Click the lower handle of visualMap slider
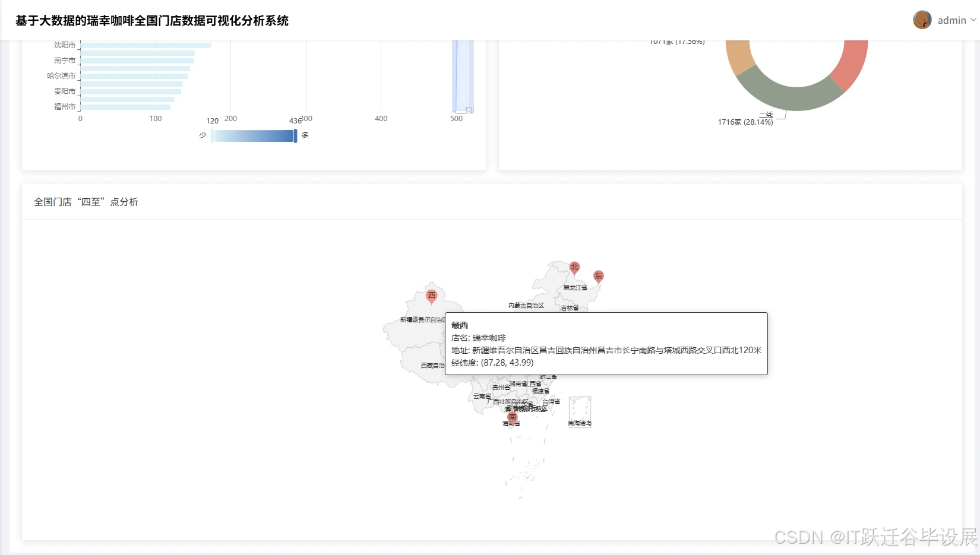The image size is (980, 555). [x=212, y=135]
